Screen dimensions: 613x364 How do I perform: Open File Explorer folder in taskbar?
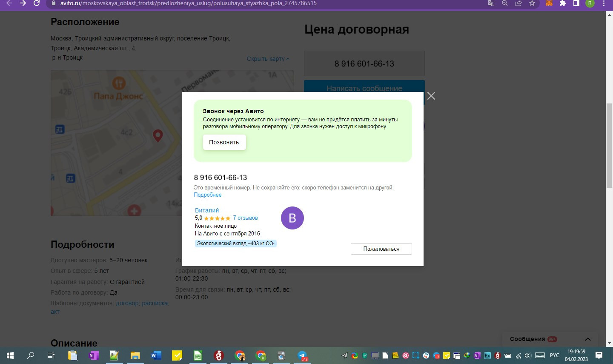135,355
